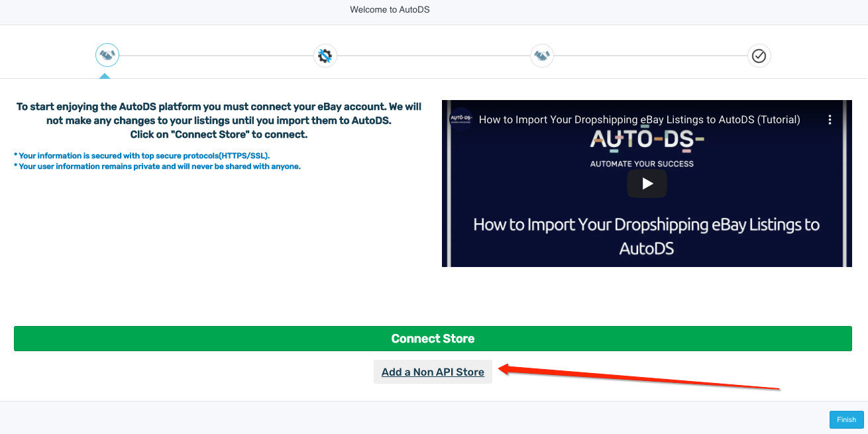
Task: Select the first handshake step icon
Action: [x=107, y=56]
